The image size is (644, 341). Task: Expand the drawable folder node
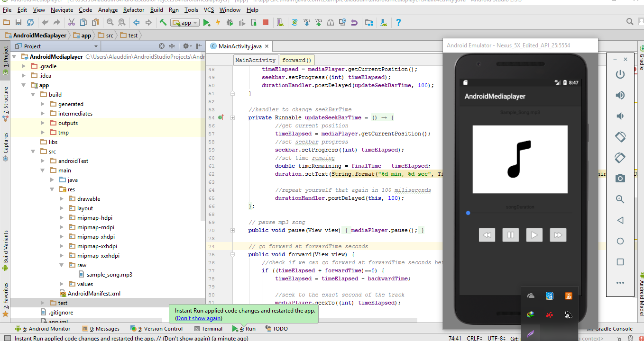62,199
